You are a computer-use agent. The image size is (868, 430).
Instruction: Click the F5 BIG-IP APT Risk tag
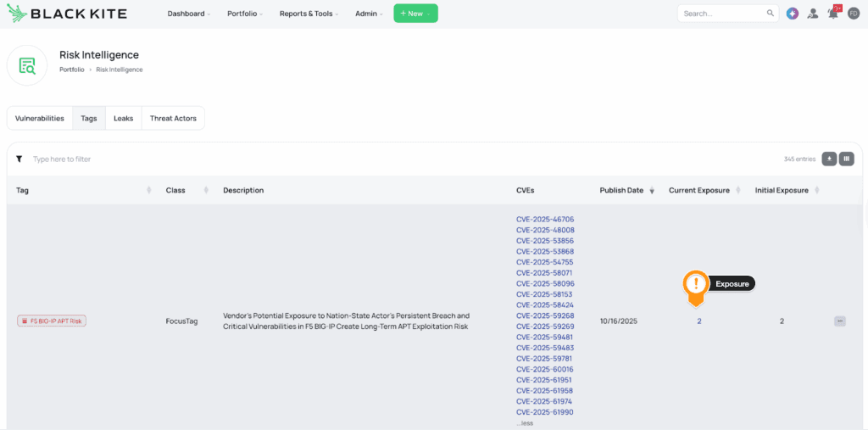click(52, 321)
